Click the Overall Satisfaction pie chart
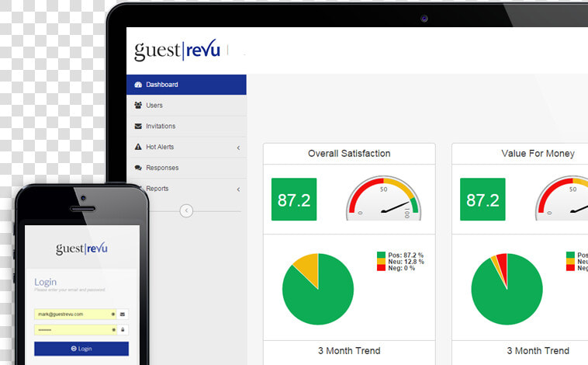 pos(318,289)
